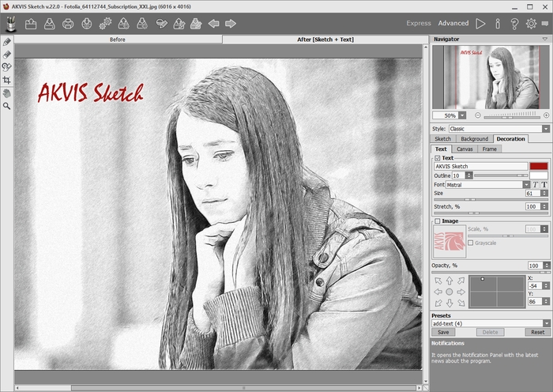
Task: Zoom in with navigator plus icon
Action: [x=546, y=115]
